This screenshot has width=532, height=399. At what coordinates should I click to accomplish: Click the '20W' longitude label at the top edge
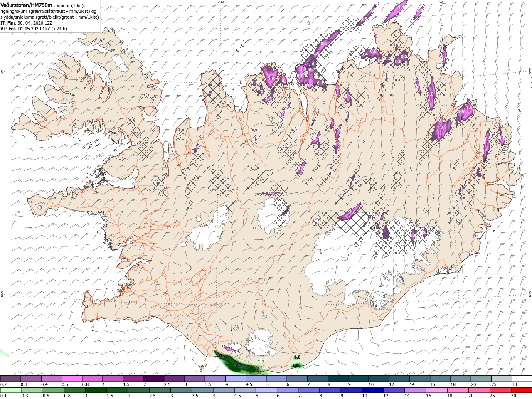pos(221,2)
